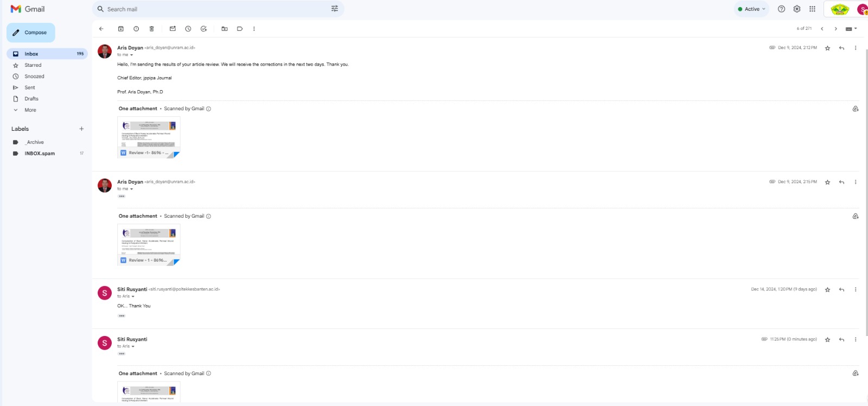
Task: Open the first Review -1- 8696 attachment thumbnail
Action: pos(149,137)
